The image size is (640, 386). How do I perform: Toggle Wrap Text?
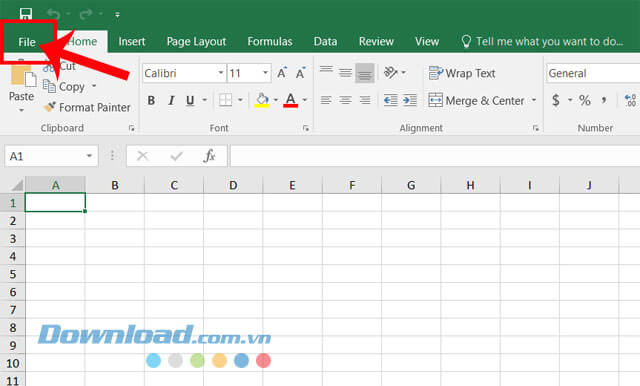[x=462, y=73]
